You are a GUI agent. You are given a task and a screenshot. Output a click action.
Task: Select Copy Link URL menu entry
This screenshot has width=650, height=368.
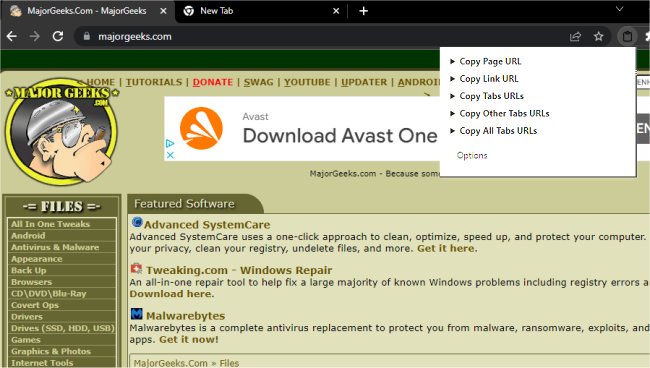(489, 79)
